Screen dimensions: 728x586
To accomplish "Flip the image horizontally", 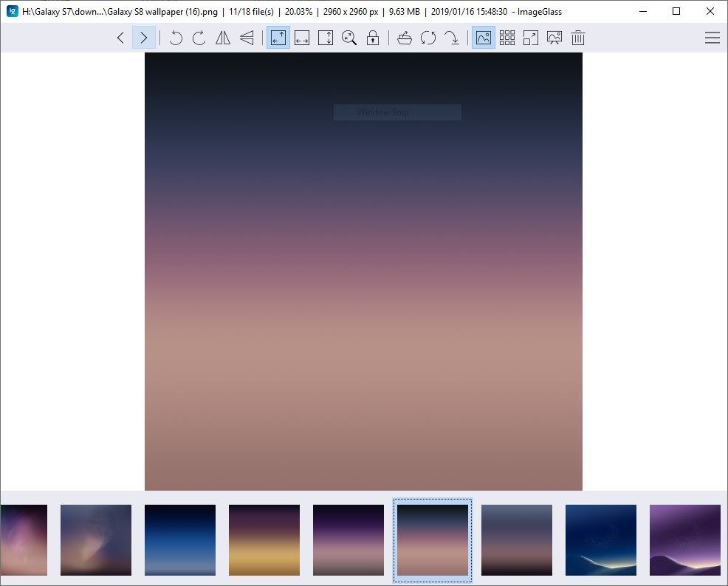I will click(x=223, y=38).
